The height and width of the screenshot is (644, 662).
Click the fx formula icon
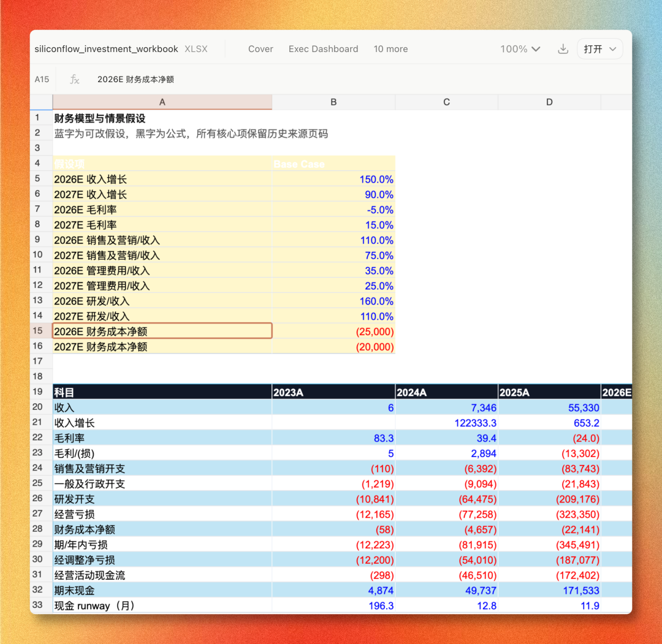point(74,79)
